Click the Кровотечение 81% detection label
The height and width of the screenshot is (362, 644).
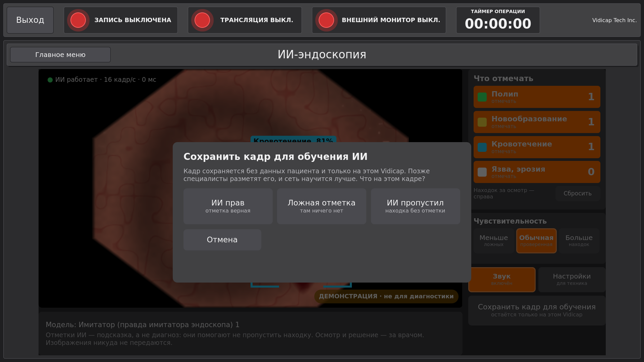(293, 139)
